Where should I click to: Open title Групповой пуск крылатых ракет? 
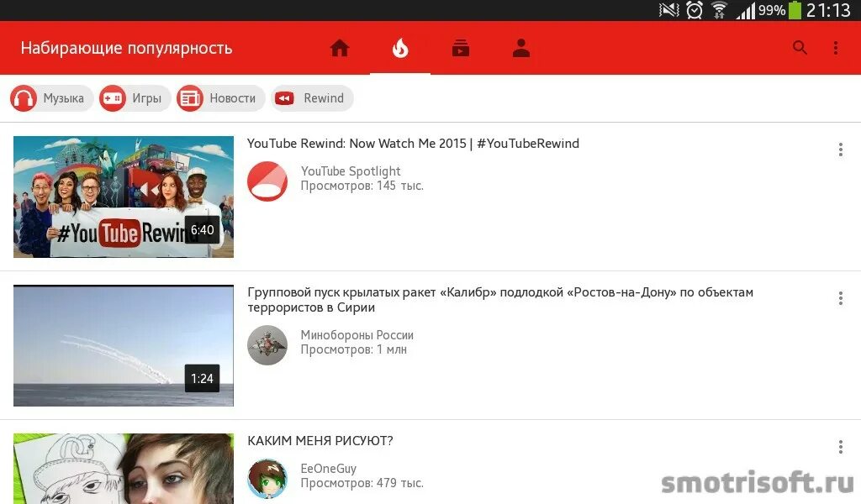(x=500, y=299)
